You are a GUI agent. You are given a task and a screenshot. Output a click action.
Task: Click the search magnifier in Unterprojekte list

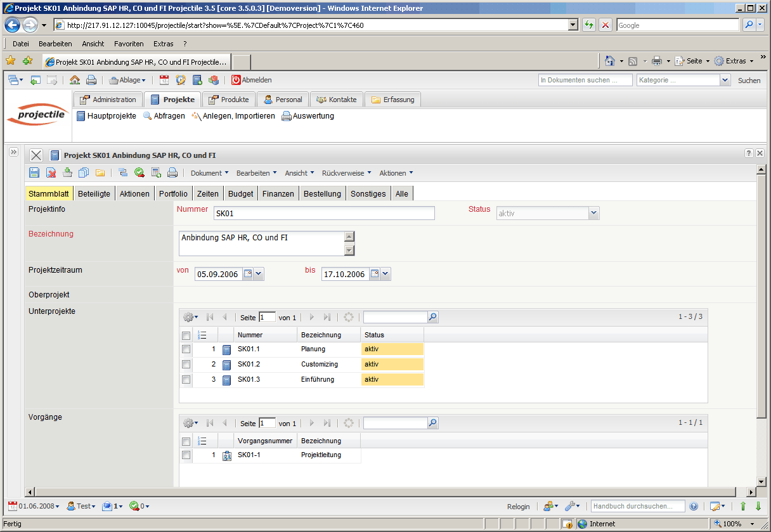pyautogui.click(x=432, y=317)
